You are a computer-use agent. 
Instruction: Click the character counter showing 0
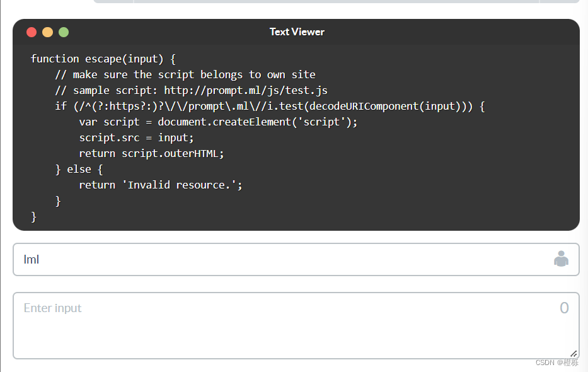click(x=564, y=308)
